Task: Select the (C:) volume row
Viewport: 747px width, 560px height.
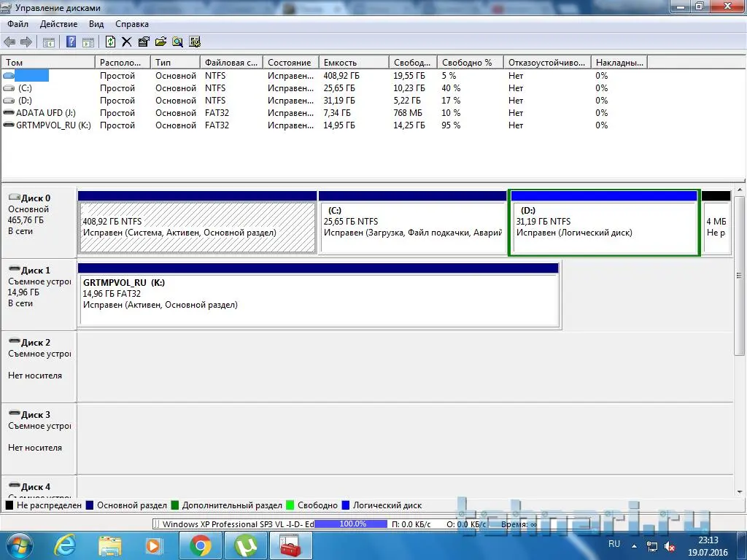Action: point(324,88)
